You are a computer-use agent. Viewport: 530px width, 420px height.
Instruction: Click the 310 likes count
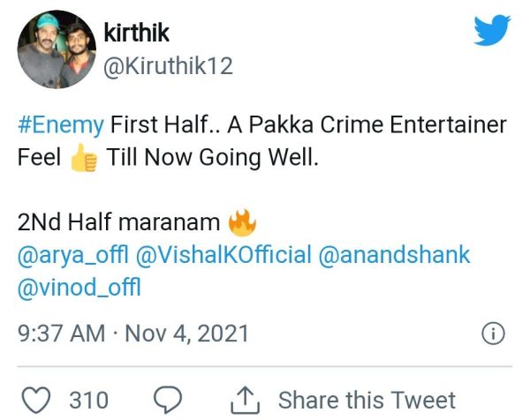89,401
